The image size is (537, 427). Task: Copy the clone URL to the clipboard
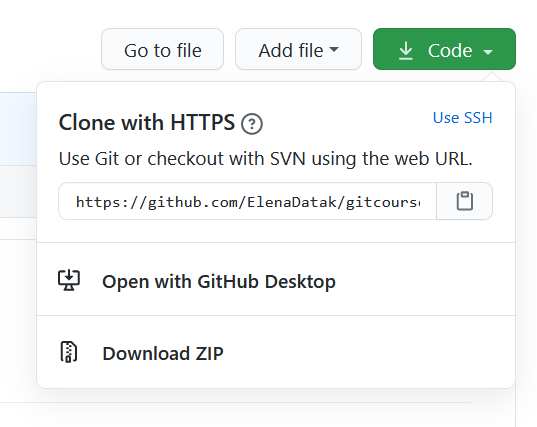coord(464,201)
